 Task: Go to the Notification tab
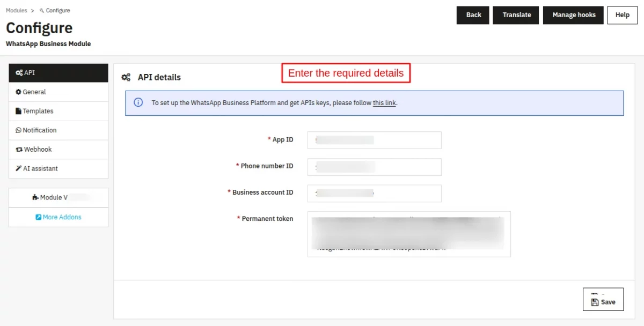point(58,130)
